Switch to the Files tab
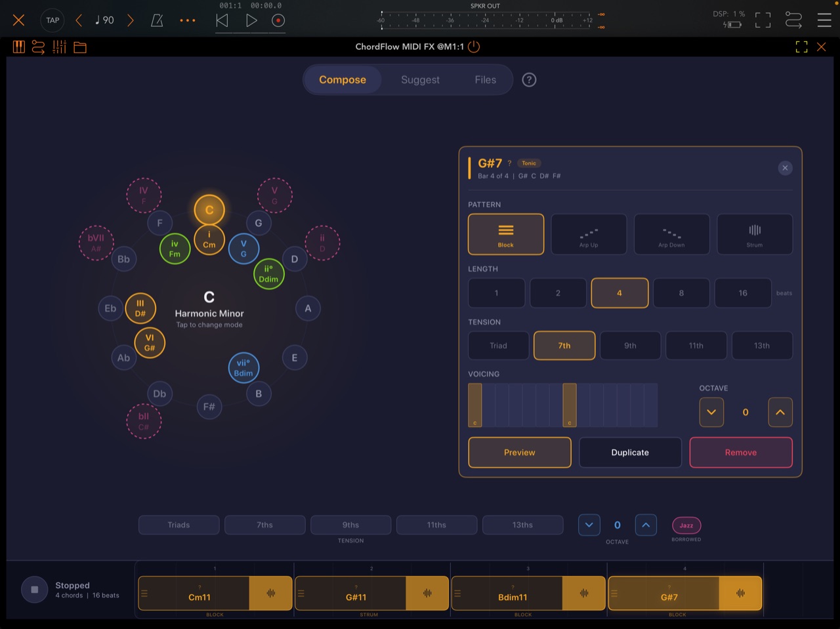Viewport: 840px width, 629px height. pos(486,79)
